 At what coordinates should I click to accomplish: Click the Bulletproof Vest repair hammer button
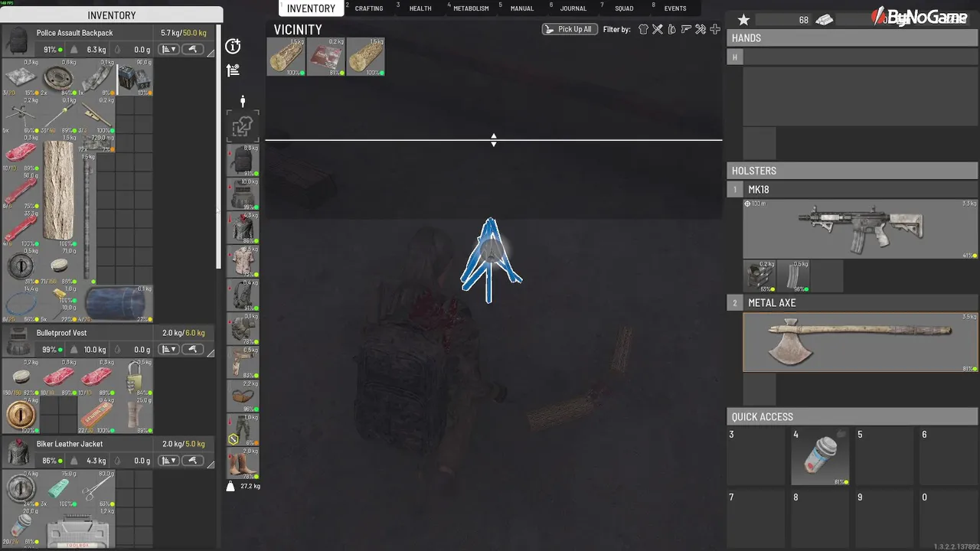[x=192, y=350]
